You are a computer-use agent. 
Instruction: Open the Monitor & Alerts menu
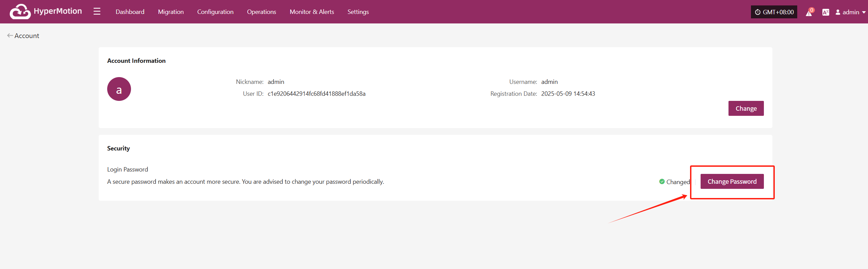click(312, 12)
